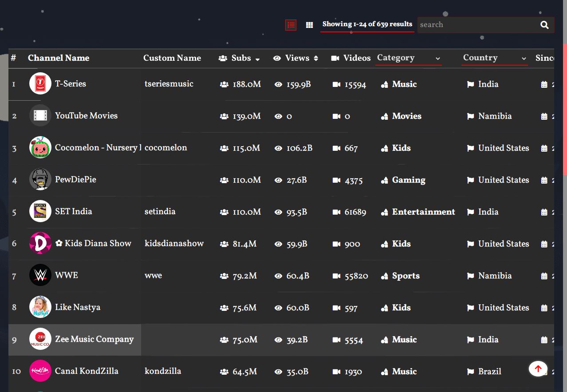The height and width of the screenshot is (392, 567).
Task: Open the Category filter dropdown
Action: [408, 58]
